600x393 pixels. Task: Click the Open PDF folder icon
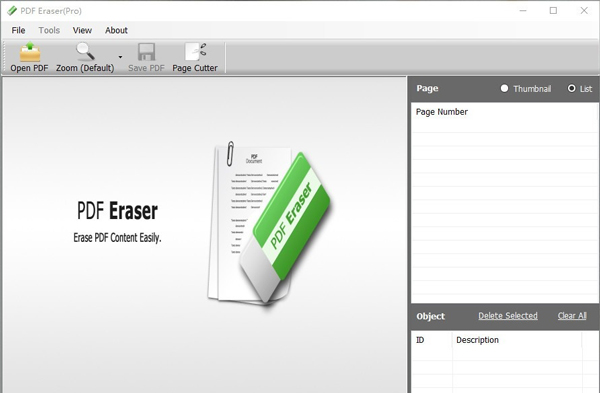point(30,52)
